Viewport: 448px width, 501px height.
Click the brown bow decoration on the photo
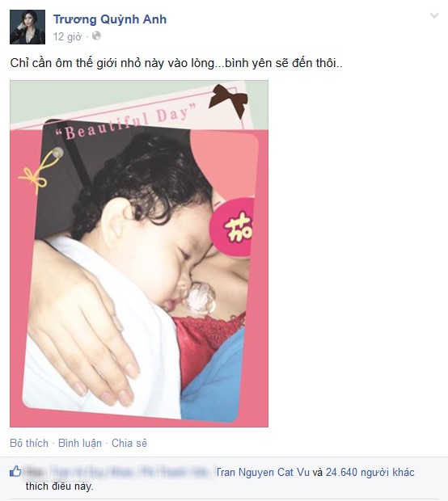tap(229, 100)
